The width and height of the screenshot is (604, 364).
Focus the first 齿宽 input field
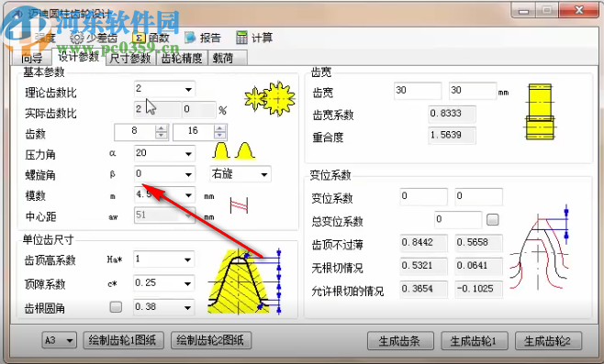[x=418, y=91]
